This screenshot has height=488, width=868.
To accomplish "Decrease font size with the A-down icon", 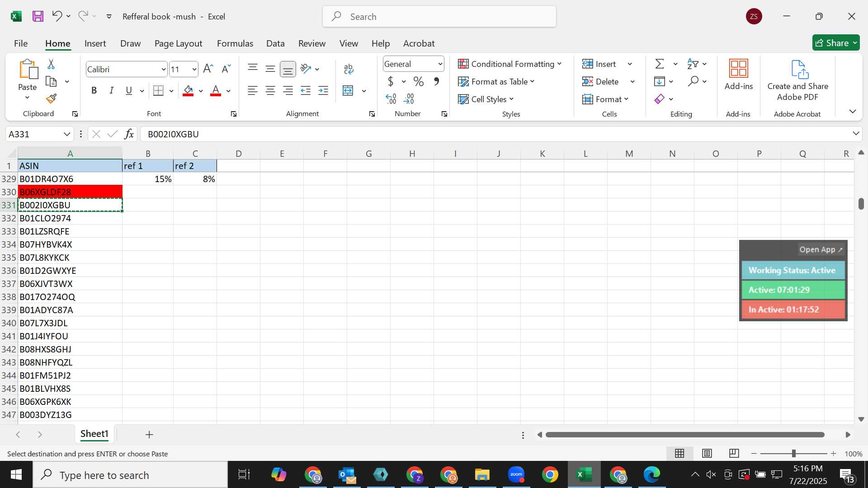I will 226,69.
